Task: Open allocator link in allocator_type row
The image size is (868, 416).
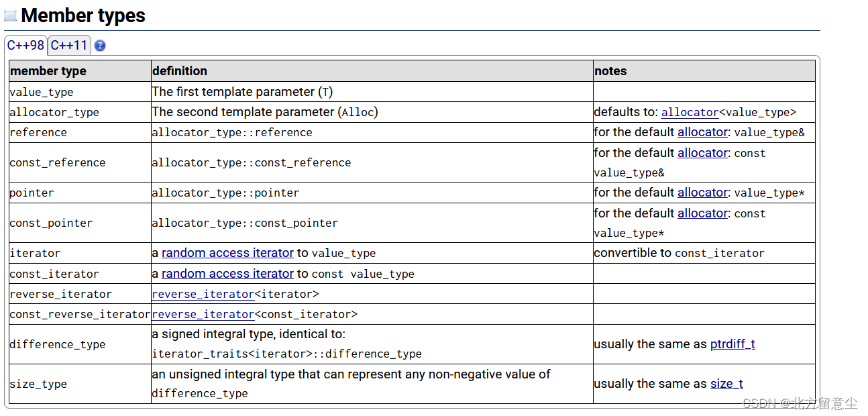Action: [690, 112]
